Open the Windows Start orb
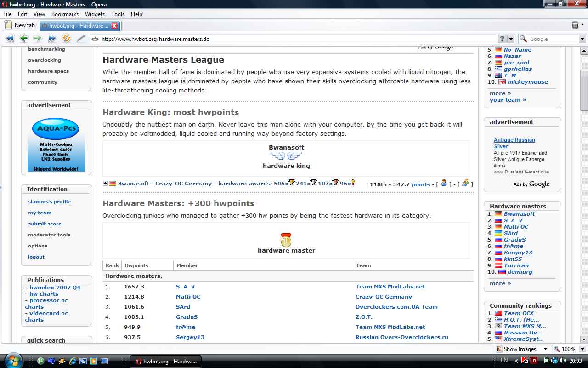The height and width of the screenshot is (368, 588). tap(14, 360)
